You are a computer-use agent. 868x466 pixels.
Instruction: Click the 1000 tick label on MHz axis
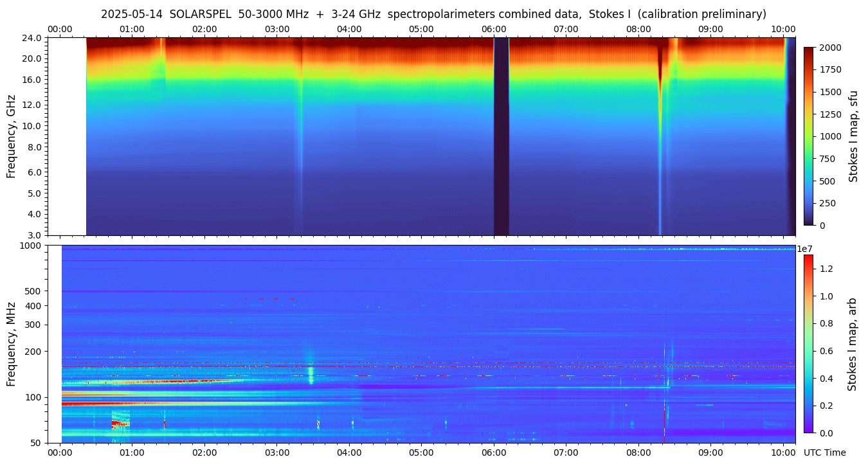coord(31,246)
